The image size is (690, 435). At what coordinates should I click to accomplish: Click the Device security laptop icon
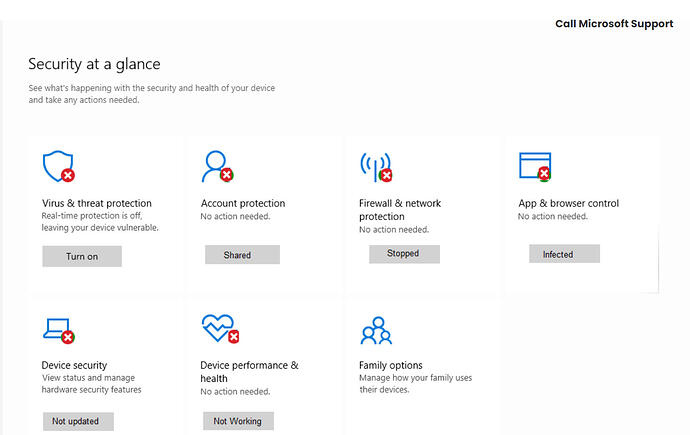59,331
